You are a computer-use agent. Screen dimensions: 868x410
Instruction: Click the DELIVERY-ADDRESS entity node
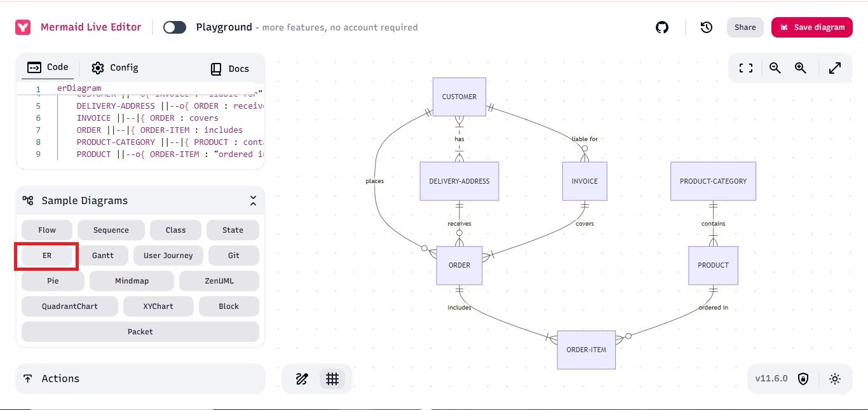coord(459,181)
